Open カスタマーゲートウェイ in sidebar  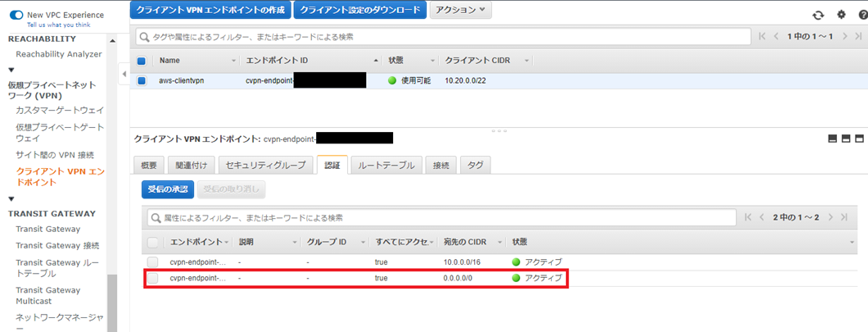point(60,111)
